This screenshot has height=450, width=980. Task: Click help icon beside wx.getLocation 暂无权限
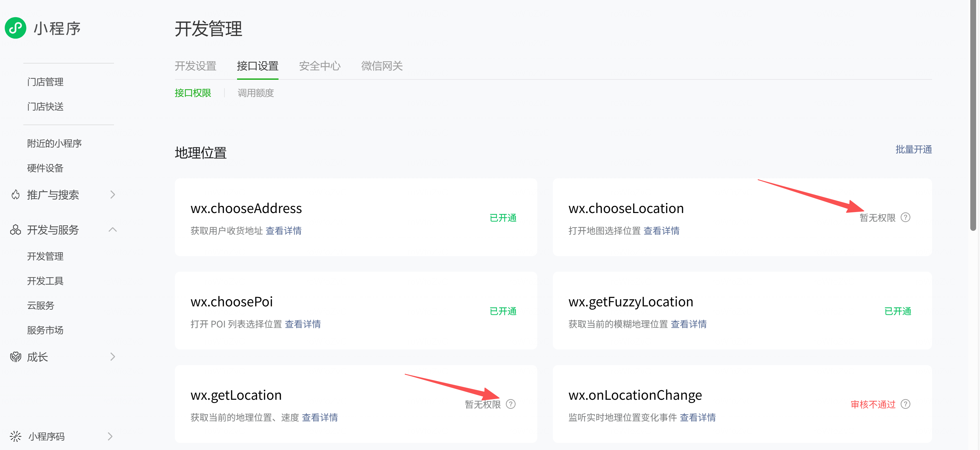[510, 404]
